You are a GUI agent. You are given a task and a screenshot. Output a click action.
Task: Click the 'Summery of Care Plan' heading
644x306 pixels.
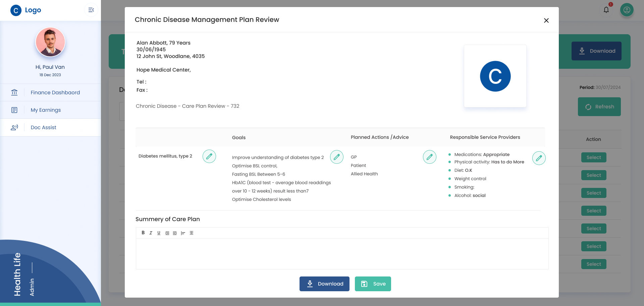click(168, 219)
